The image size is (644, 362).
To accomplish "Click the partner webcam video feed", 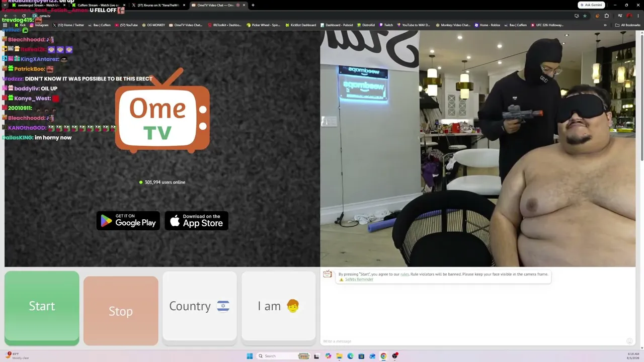I will pos(478,148).
